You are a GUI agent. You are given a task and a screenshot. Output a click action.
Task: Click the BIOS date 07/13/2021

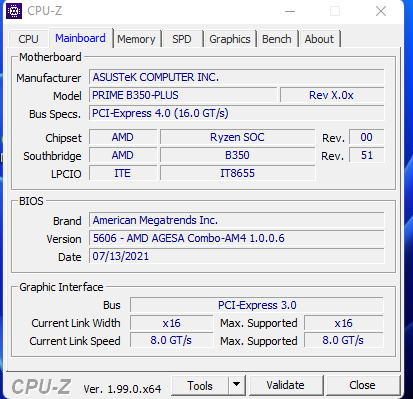click(x=236, y=256)
